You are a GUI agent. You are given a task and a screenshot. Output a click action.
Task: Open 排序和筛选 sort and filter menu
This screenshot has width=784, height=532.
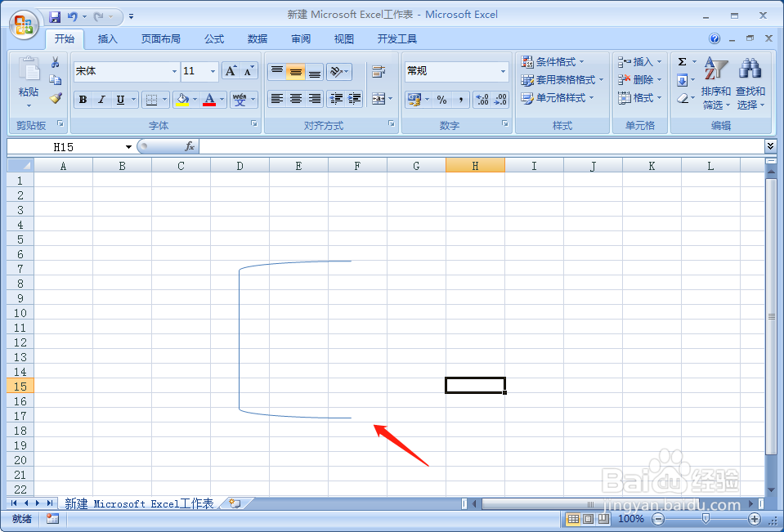pyautogui.click(x=715, y=83)
